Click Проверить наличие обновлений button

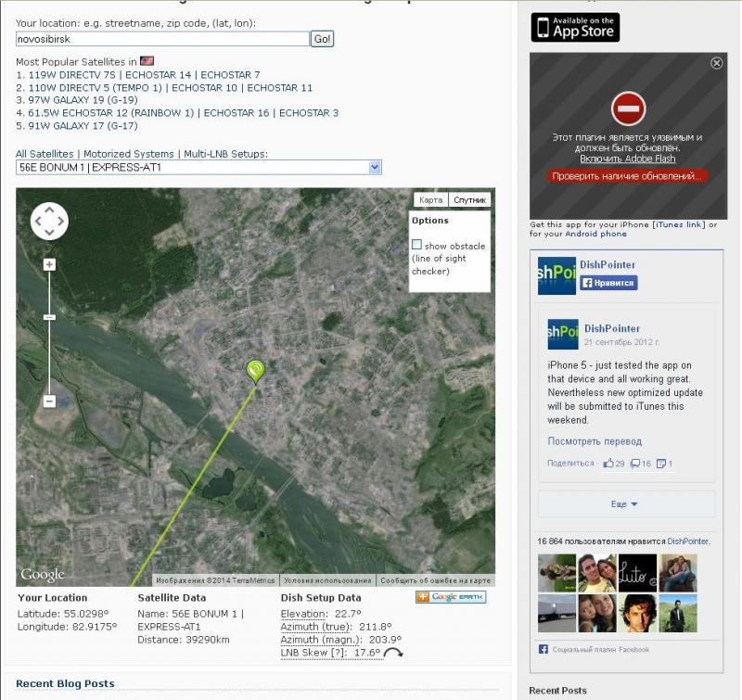pyautogui.click(x=628, y=176)
